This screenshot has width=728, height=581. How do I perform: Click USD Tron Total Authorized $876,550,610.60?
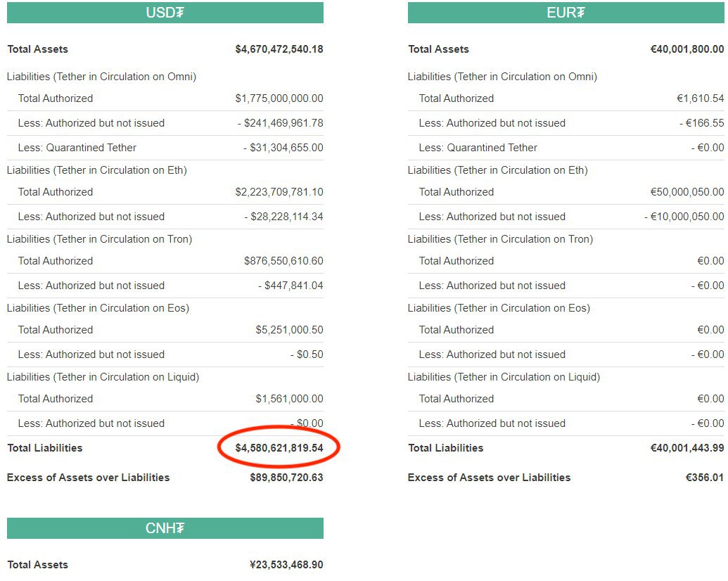click(283, 261)
